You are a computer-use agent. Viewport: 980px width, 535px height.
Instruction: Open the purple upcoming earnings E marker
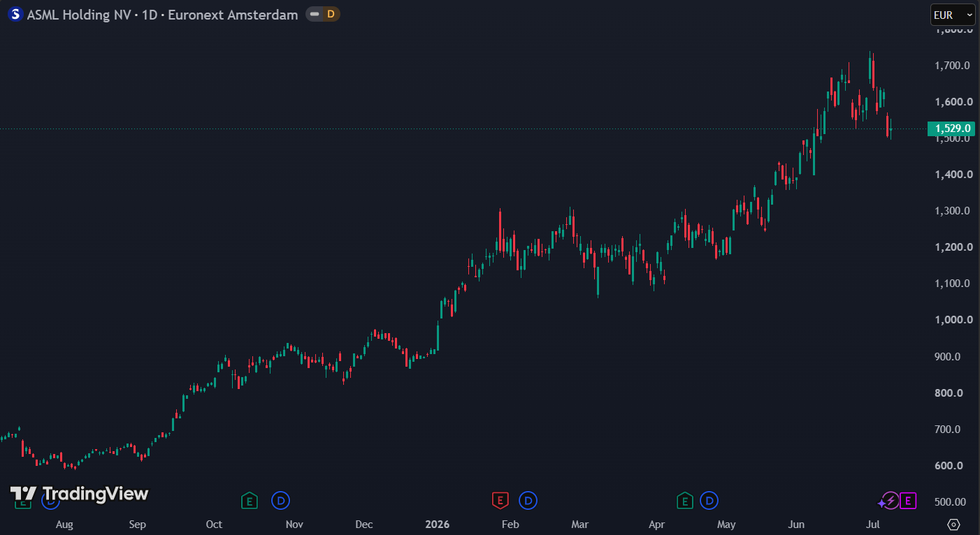(x=907, y=500)
